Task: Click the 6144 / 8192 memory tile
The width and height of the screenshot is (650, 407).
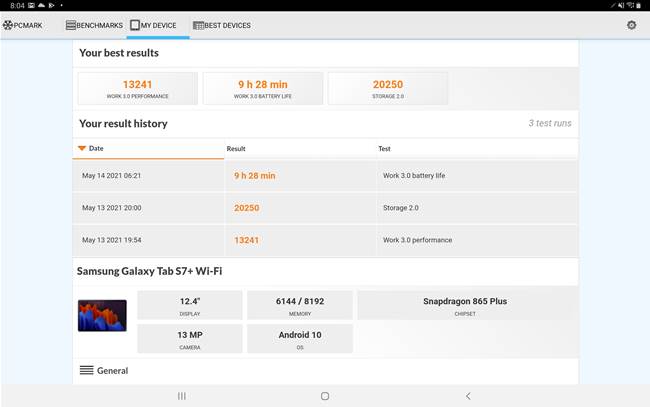Action: pos(300,305)
